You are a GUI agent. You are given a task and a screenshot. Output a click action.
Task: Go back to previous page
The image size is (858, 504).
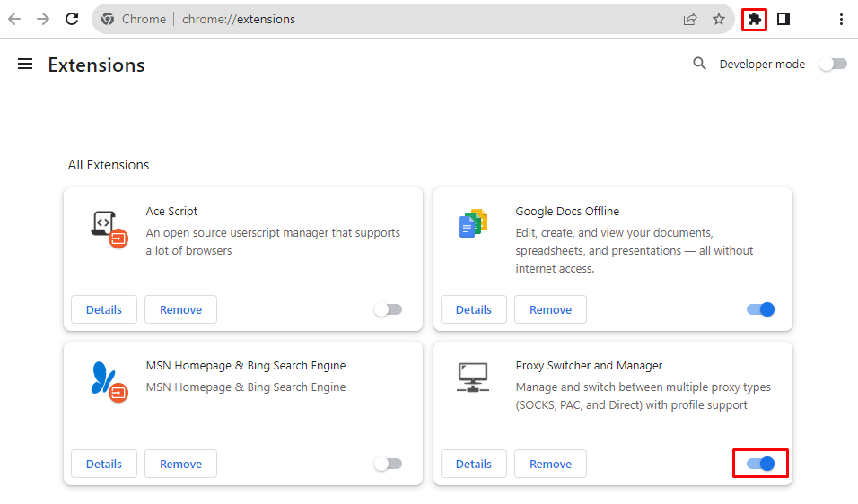pyautogui.click(x=14, y=19)
